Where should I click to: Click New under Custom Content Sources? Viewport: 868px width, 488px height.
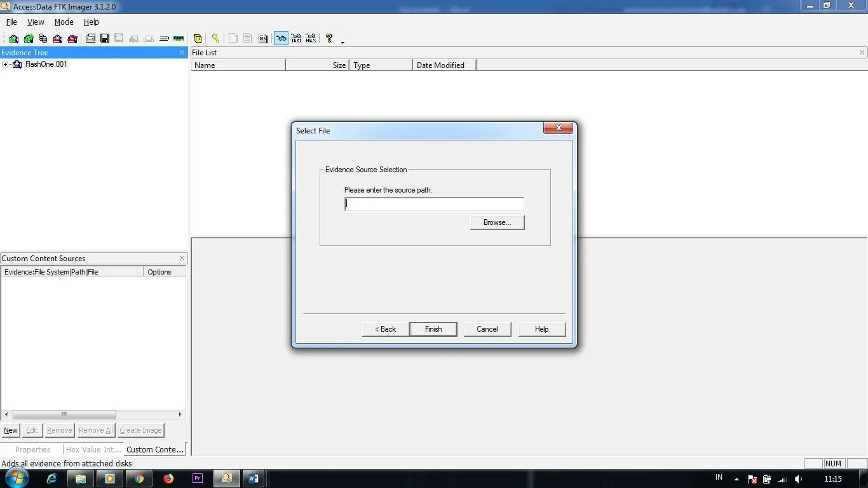(x=11, y=430)
